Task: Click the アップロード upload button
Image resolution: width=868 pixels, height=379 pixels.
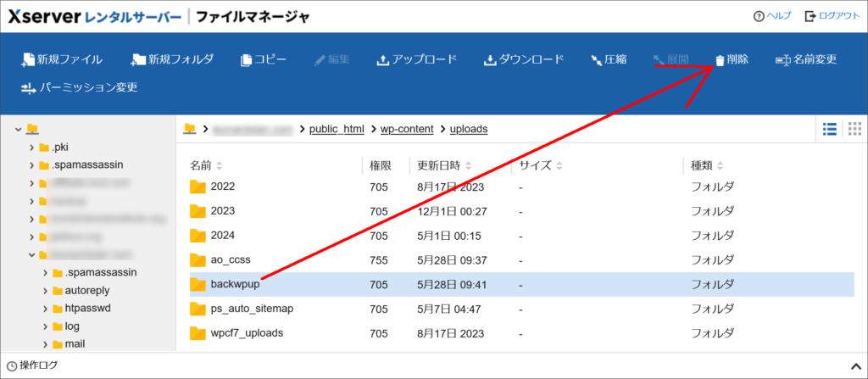Action: click(417, 59)
